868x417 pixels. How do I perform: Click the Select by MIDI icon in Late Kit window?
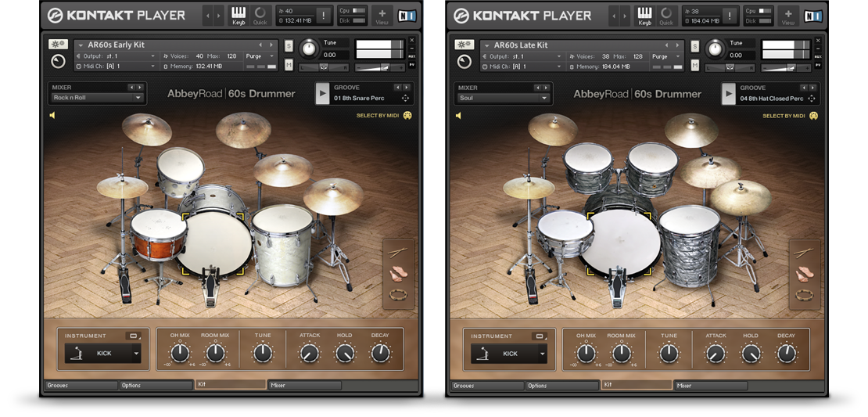(814, 116)
